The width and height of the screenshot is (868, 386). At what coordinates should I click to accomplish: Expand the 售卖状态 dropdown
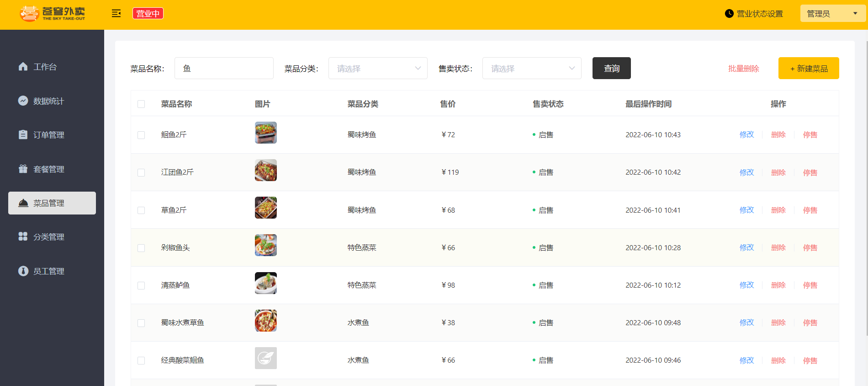pos(532,68)
